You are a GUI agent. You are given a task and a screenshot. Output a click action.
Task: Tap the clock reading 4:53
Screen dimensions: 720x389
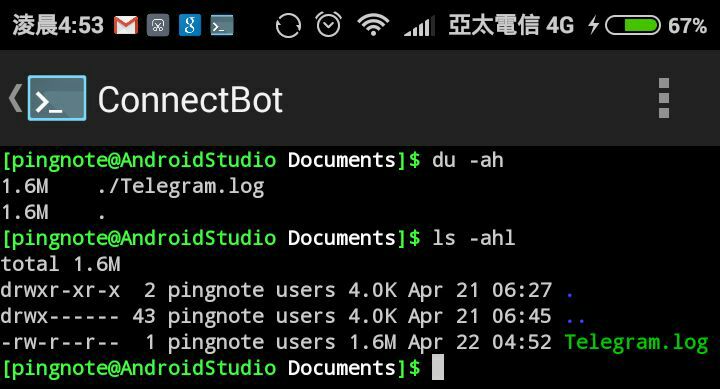pyautogui.click(x=58, y=25)
